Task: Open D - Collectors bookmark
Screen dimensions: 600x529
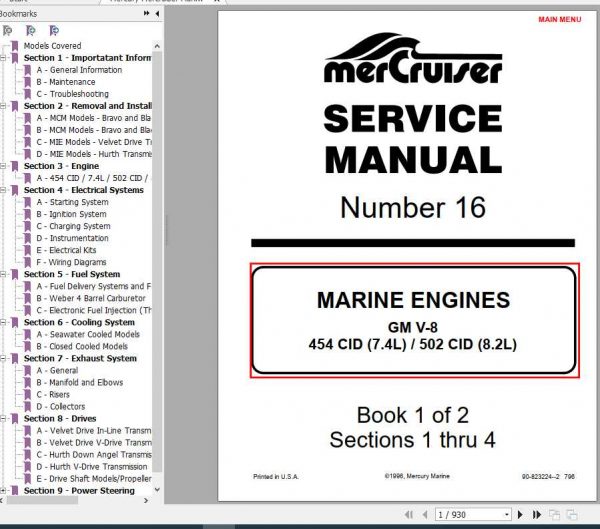Action: coord(61,407)
